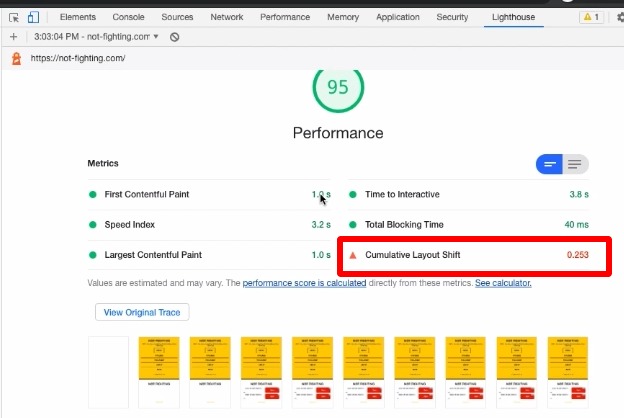Image resolution: width=624 pixels, height=418 pixels.
Task: Switch to expanded metrics description view
Action: coord(575,164)
